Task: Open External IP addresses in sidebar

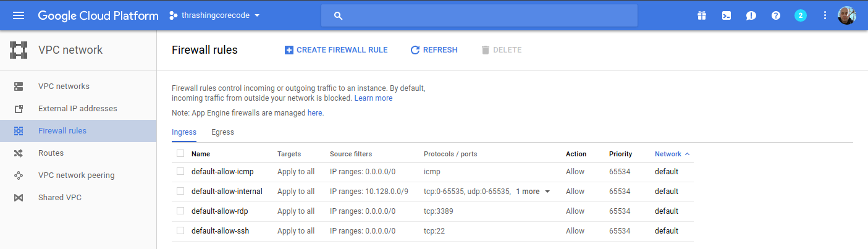Action: pyautogui.click(x=78, y=109)
